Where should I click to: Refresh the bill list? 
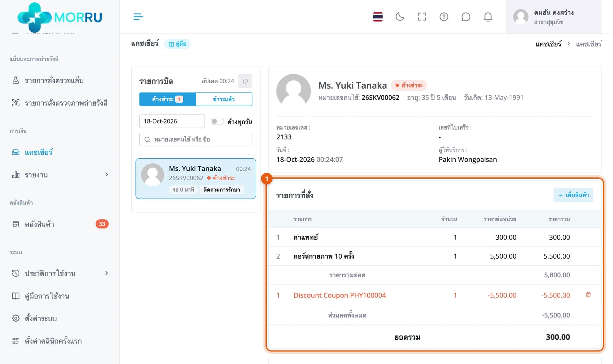pyautogui.click(x=245, y=81)
